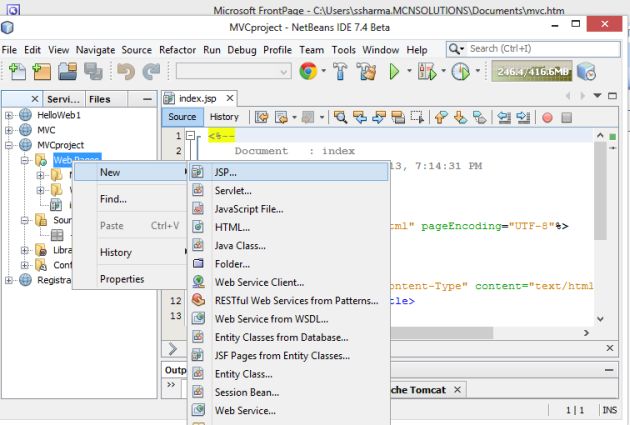Image resolution: width=630 pixels, height=425 pixels.
Task: Click the Debug Project icon
Action: 427,72
